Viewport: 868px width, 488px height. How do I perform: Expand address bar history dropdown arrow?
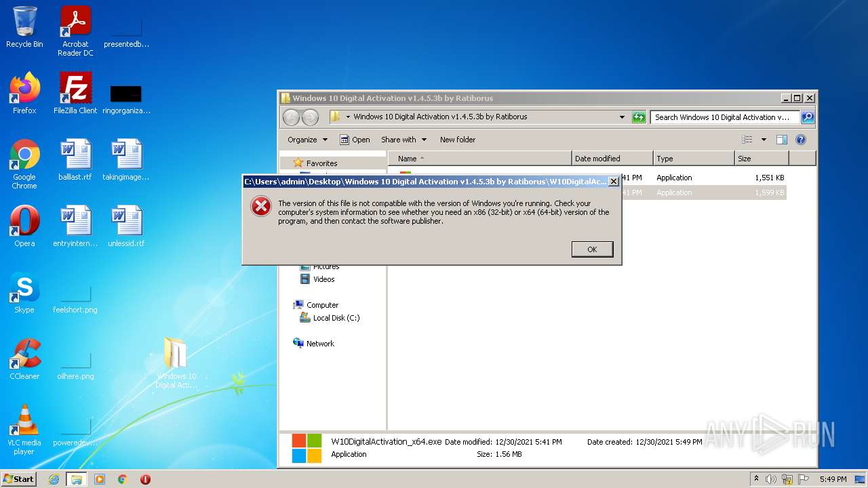tap(622, 117)
